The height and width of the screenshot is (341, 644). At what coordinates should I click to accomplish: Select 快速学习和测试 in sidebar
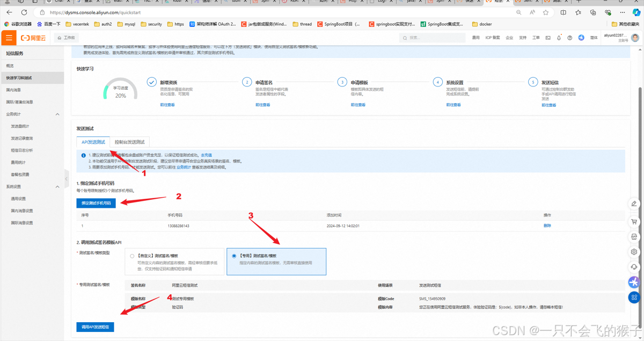(x=19, y=78)
